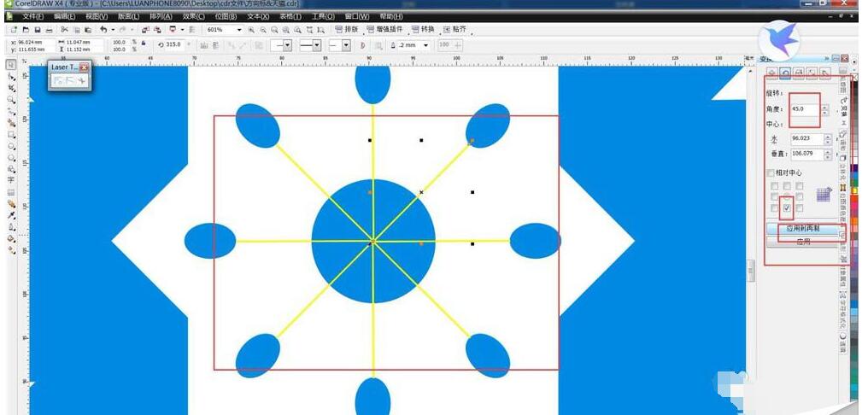Image resolution: width=868 pixels, height=415 pixels.
Task: Enable the 相对中心 checkbox
Action: 771,173
